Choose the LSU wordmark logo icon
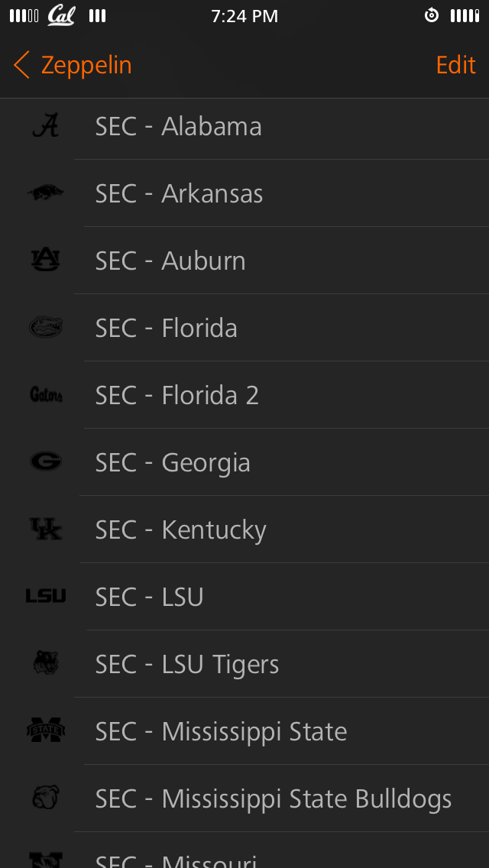The width and height of the screenshot is (489, 868). (46, 596)
